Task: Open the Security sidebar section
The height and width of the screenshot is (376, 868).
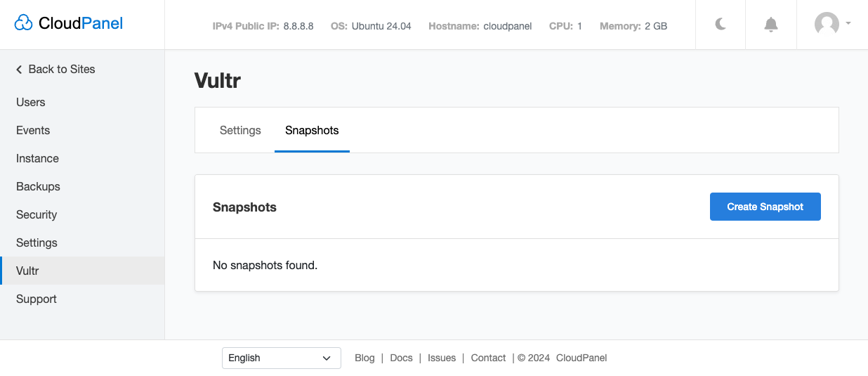Action: click(37, 214)
